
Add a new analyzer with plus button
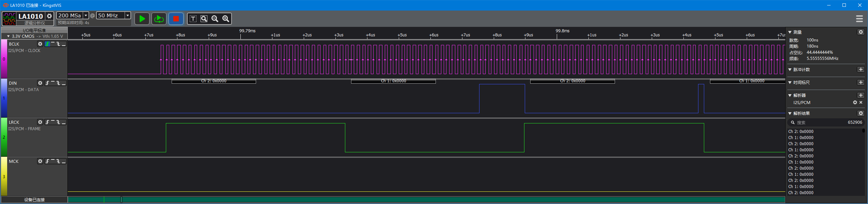tap(861, 95)
